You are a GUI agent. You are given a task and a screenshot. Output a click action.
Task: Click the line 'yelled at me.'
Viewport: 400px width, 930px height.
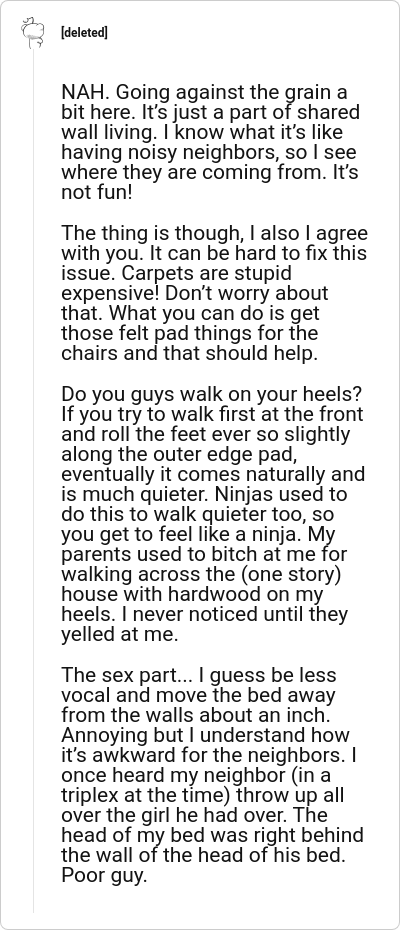point(119,635)
